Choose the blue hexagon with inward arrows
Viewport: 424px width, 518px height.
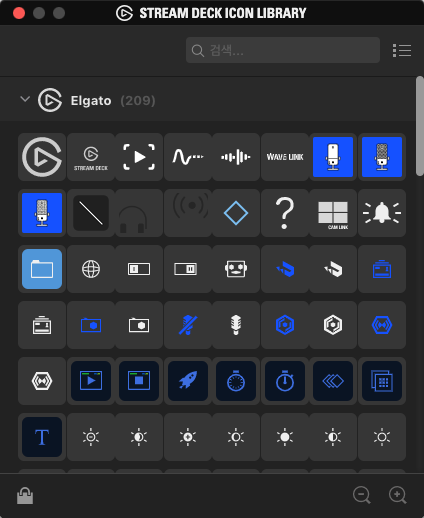382,325
